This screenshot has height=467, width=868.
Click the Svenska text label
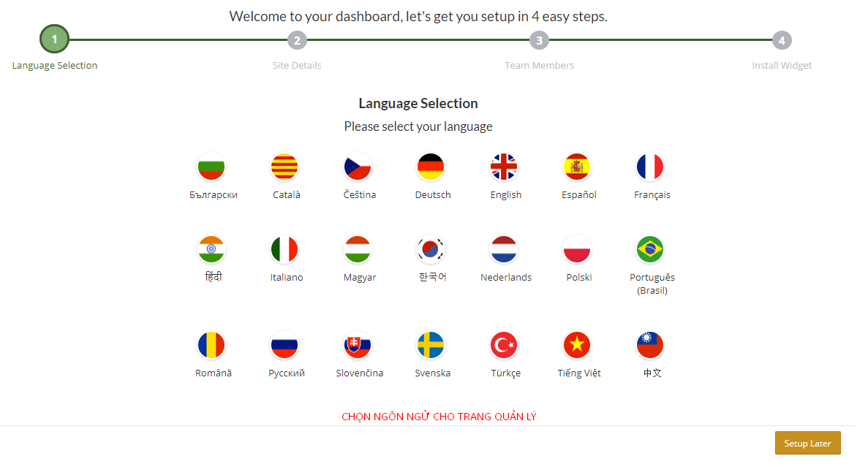click(433, 373)
